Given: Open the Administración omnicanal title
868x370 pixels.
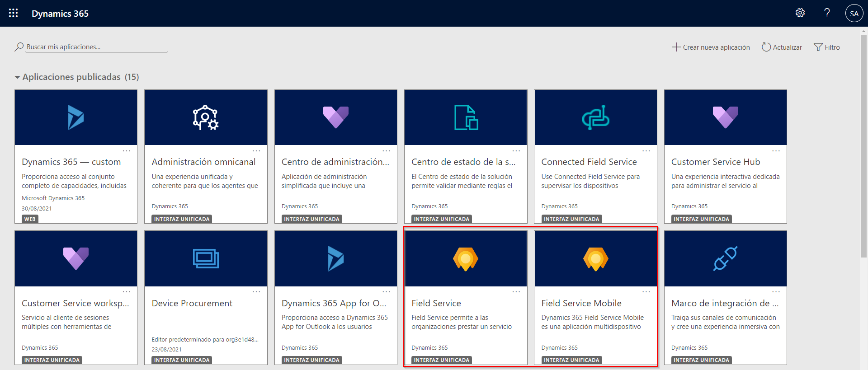Looking at the screenshot, I should (x=203, y=162).
